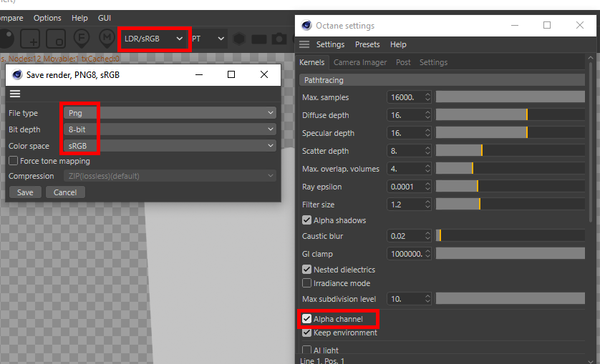Enable the AI light checkbox

click(306, 350)
